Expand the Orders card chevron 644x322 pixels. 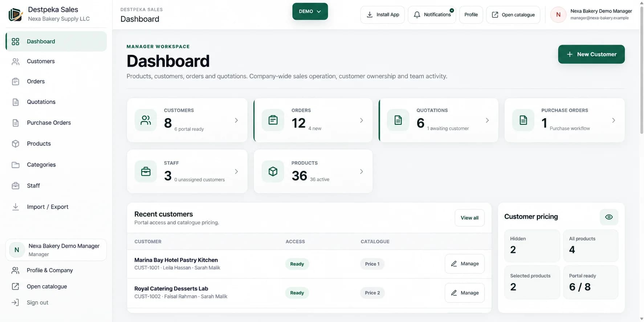[362, 120]
